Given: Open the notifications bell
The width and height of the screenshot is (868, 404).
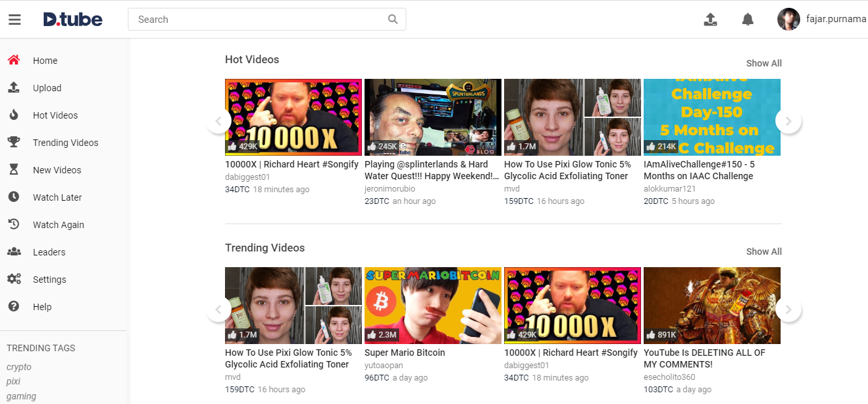Looking at the screenshot, I should (748, 20).
